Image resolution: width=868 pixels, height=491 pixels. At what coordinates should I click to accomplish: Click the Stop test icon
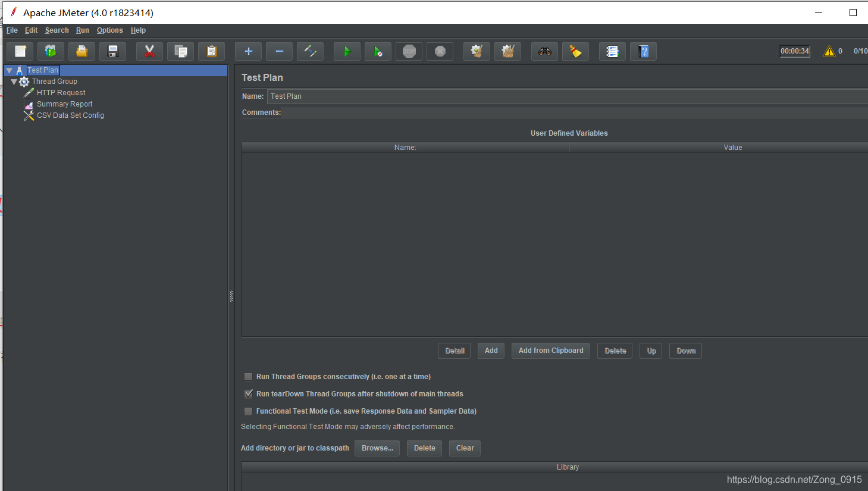coord(409,51)
